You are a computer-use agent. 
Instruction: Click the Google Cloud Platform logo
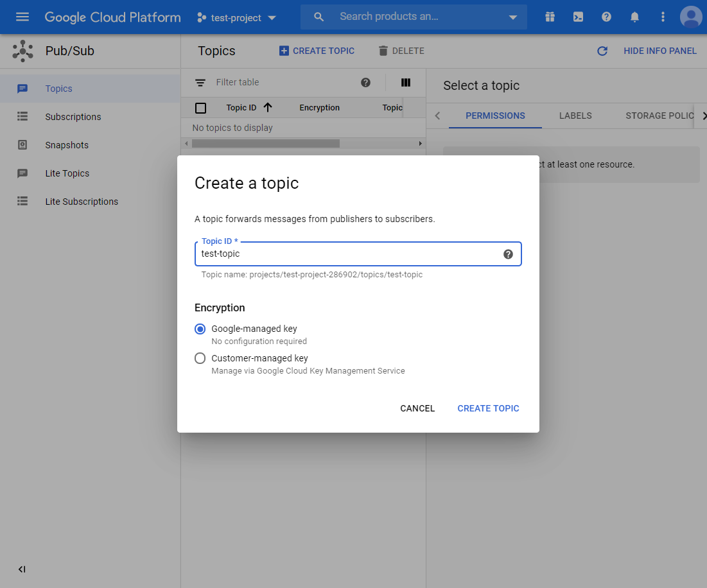113,17
